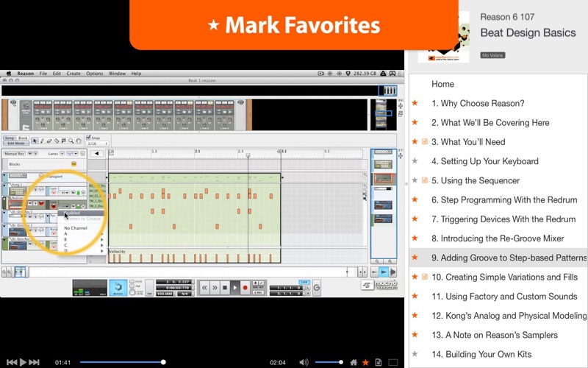The height and width of the screenshot is (368, 588).
Task: Open the lanes color dropdown next to Lanes
Action: 72,154
